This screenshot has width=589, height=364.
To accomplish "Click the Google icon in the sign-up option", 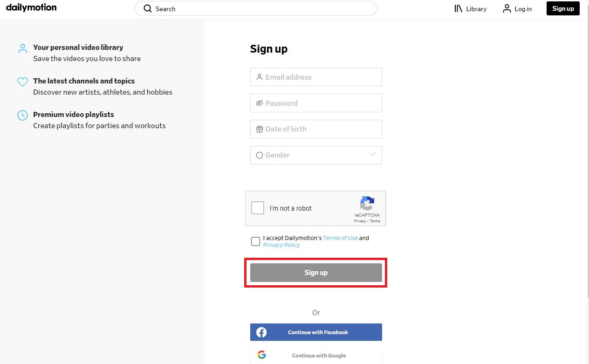I will [262, 355].
